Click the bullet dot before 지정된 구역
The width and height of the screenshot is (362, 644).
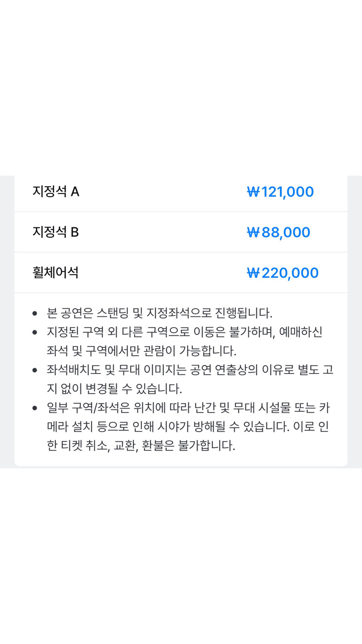[x=35, y=332]
